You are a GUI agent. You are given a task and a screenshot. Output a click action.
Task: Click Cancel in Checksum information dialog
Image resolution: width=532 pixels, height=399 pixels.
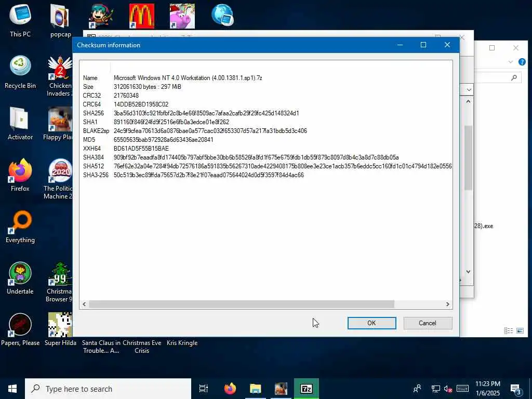tap(428, 323)
